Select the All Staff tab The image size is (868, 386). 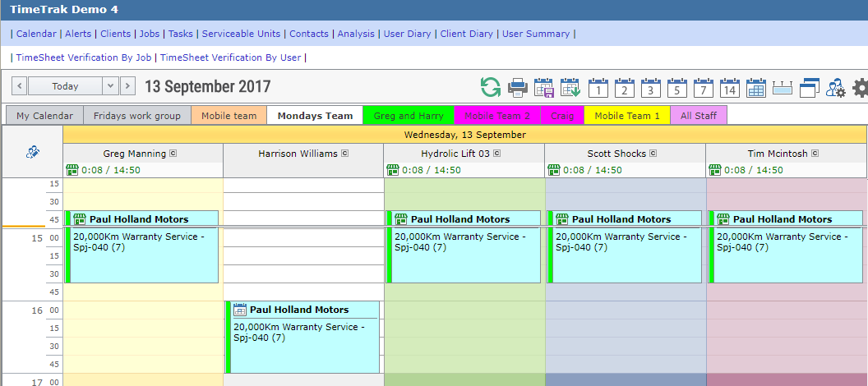(699, 116)
